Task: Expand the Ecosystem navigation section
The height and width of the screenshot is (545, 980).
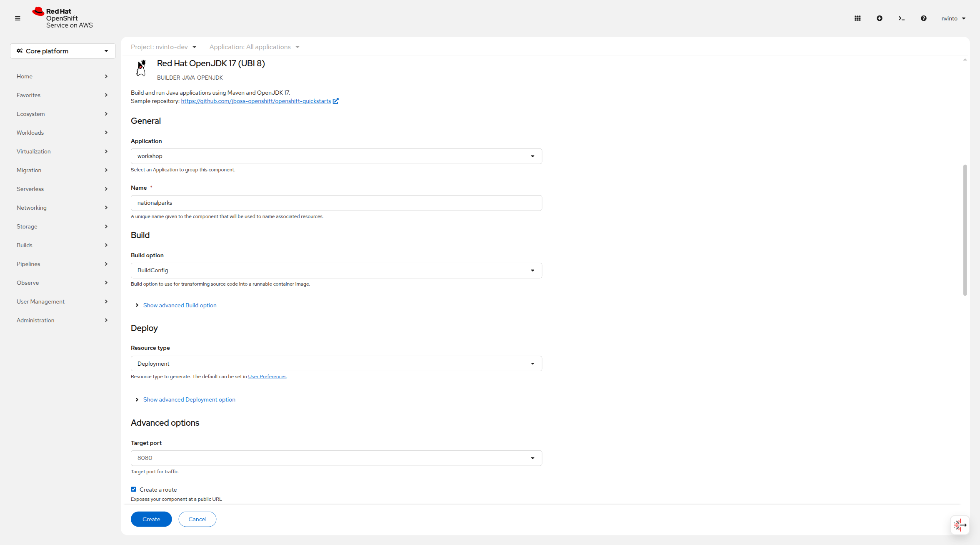Action: click(62, 114)
